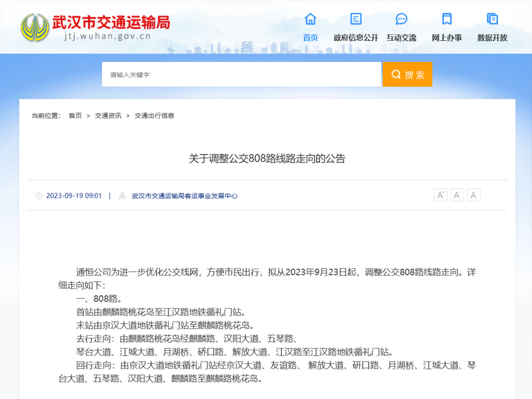532x399 pixels.
Task: Open the 互动交流 menu label
Action: (x=401, y=38)
